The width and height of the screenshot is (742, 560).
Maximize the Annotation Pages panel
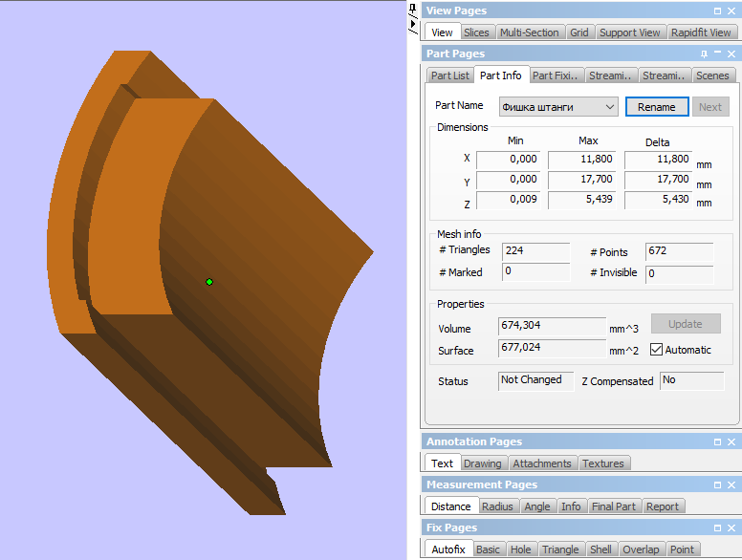[718, 442]
